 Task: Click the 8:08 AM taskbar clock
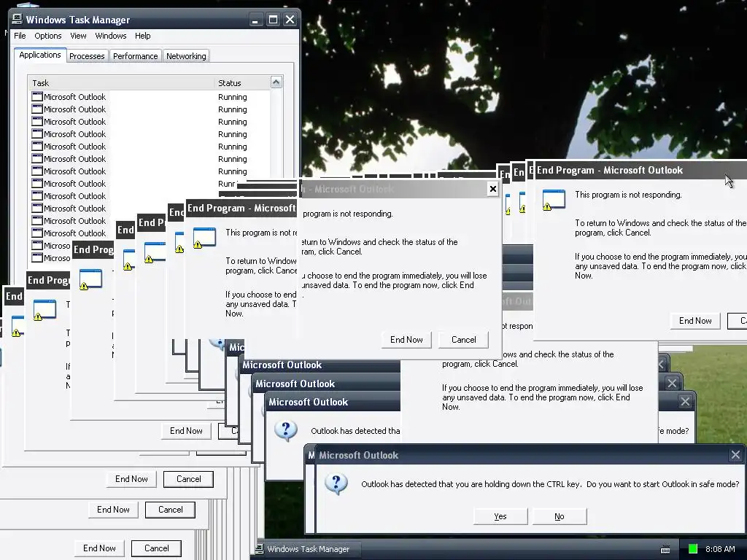tap(720, 549)
